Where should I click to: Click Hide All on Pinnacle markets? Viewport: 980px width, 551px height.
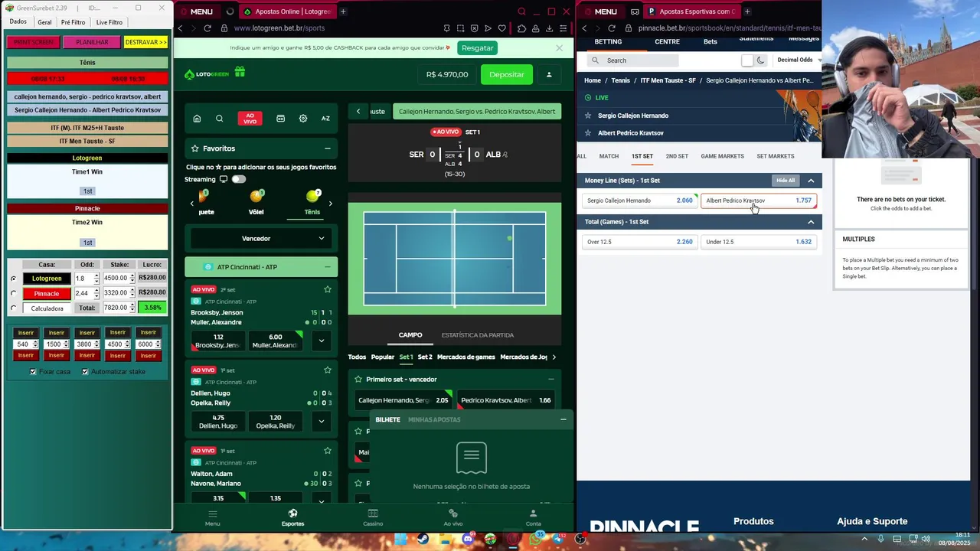pyautogui.click(x=786, y=181)
